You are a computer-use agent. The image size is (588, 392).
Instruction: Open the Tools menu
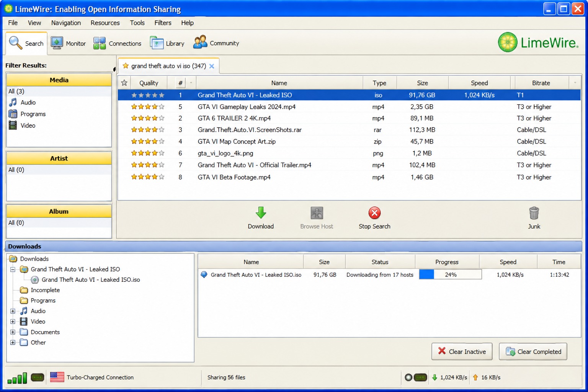click(x=137, y=23)
